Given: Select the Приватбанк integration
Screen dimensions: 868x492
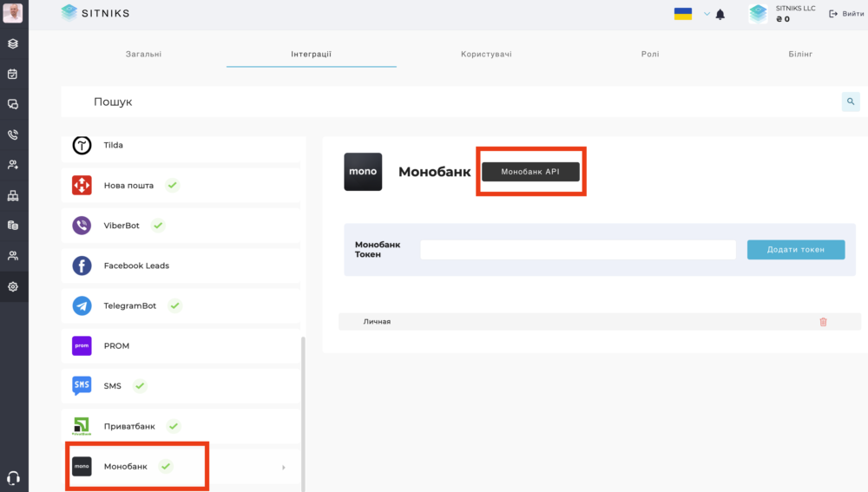Looking at the screenshot, I should click(x=181, y=426).
